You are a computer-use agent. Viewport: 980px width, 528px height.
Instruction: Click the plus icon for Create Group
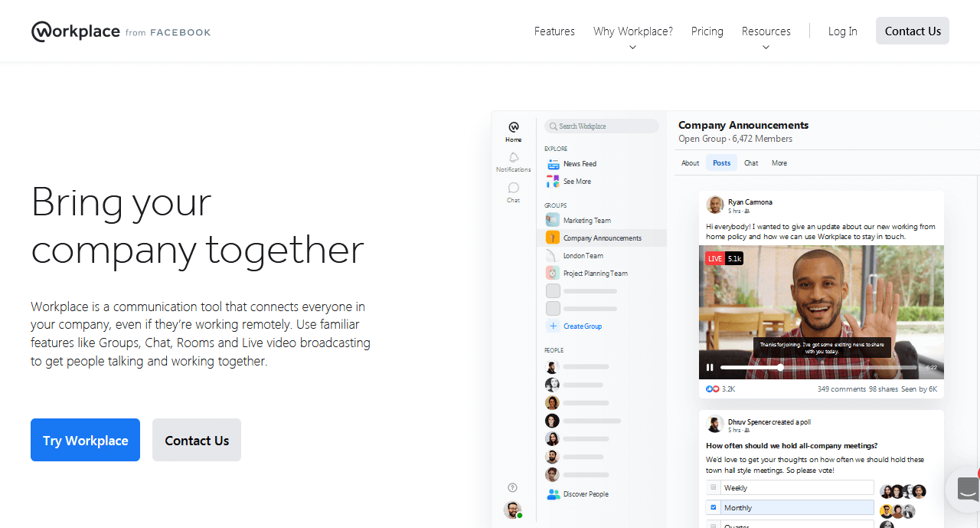pyautogui.click(x=553, y=326)
